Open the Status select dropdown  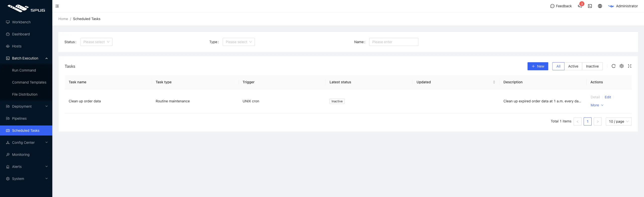click(96, 42)
